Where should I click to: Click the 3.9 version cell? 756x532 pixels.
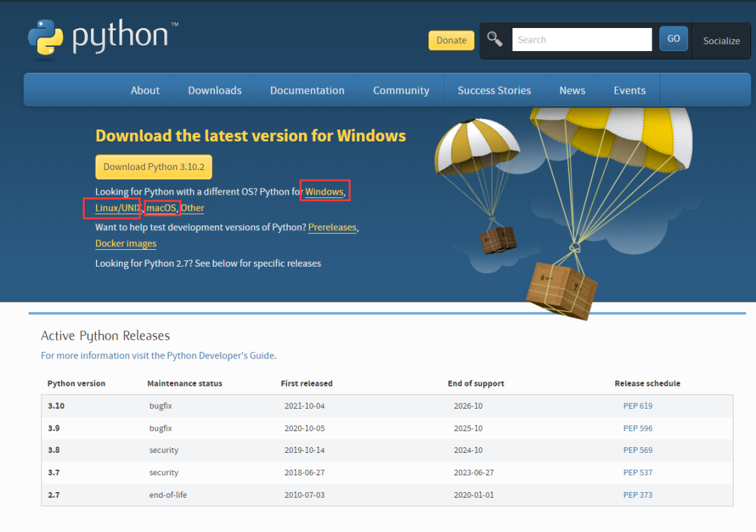pyautogui.click(x=53, y=428)
